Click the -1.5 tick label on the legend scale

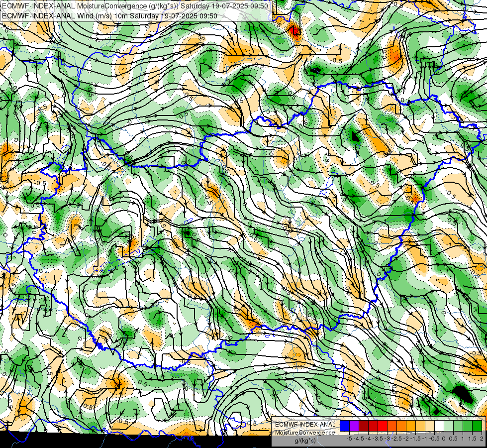click(415, 439)
